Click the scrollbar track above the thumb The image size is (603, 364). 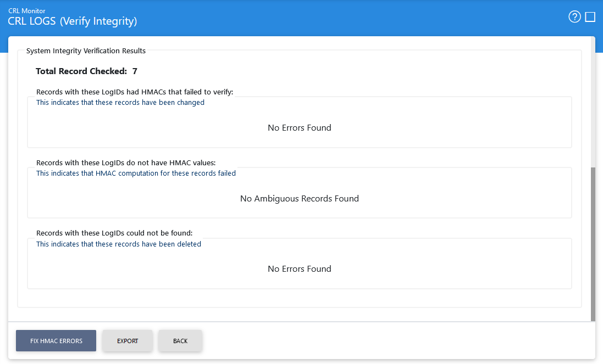pos(593,104)
